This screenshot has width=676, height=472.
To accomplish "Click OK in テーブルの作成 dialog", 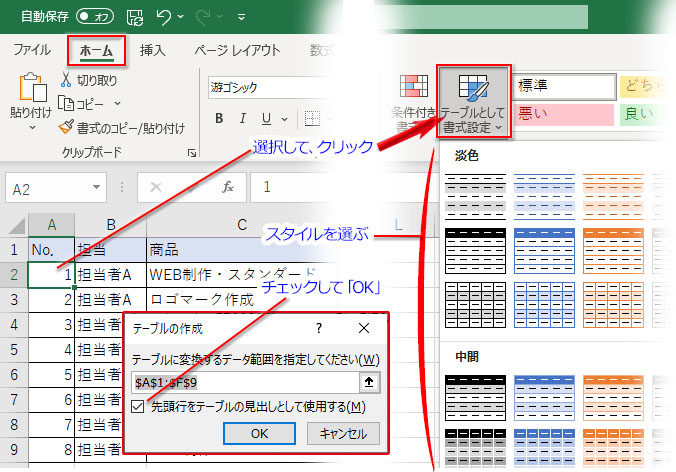I will click(x=259, y=434).
